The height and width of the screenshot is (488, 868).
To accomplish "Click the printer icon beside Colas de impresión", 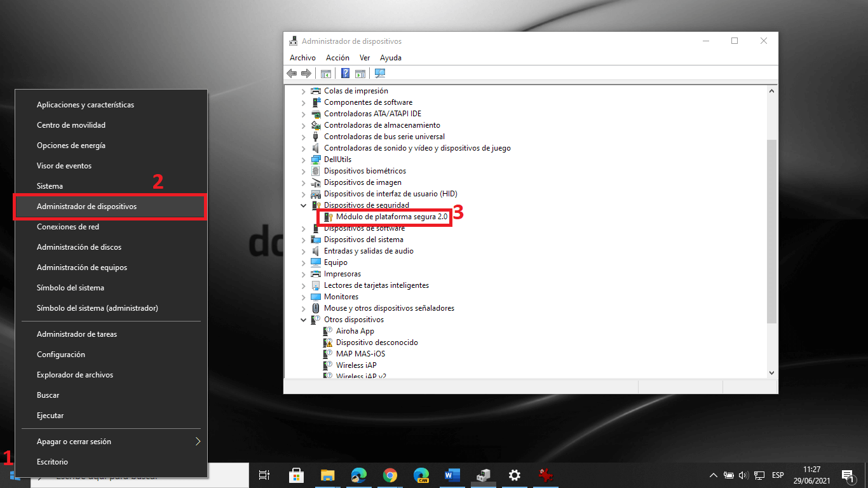I will point(316,91).
